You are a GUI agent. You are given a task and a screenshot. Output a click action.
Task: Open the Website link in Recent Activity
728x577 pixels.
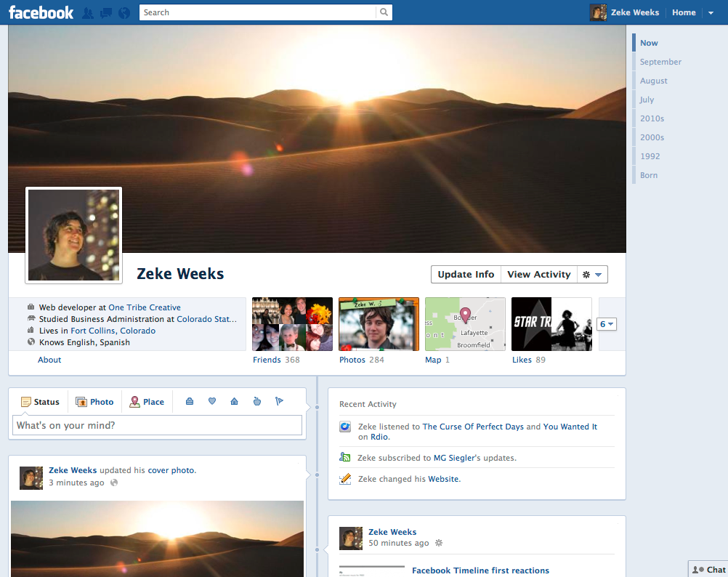click(x=443, y=479)
